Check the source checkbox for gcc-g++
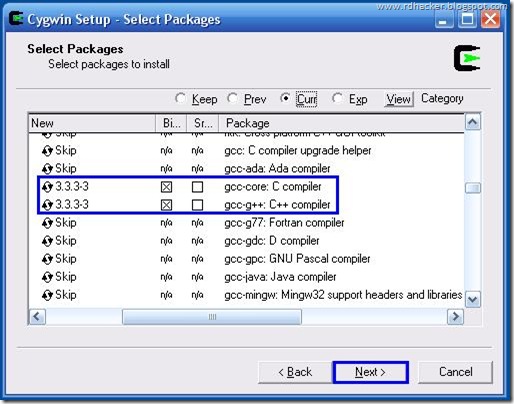Screen dimensions: 514x404 197,205
